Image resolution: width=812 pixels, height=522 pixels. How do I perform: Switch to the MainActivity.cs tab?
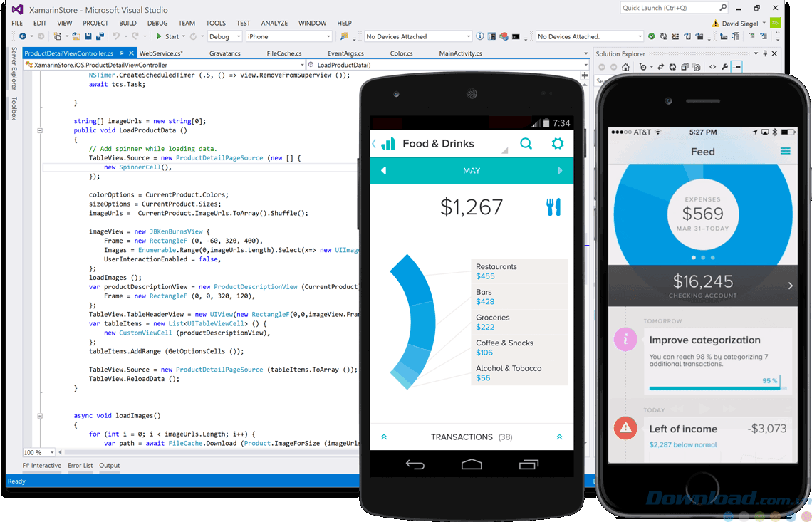[x=460, y=53]
